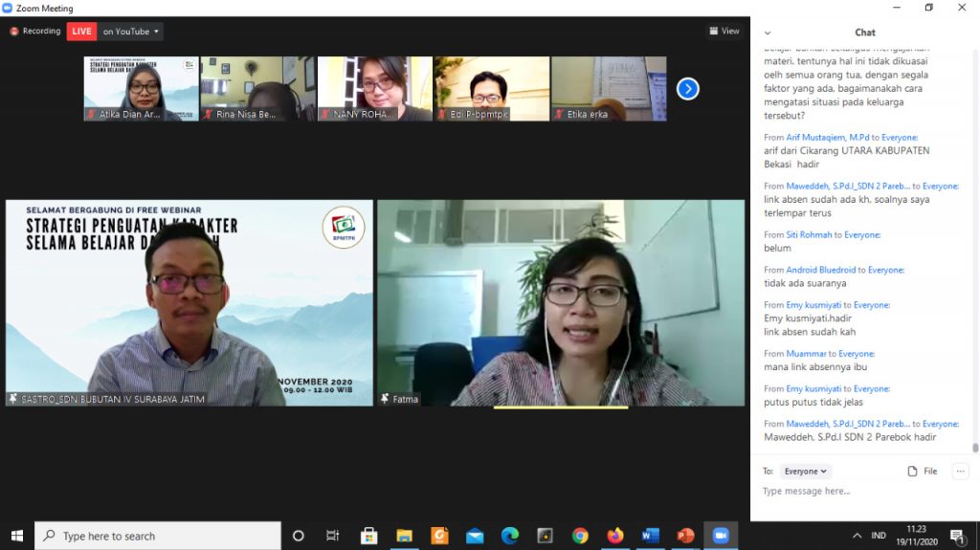Launch Microsoft Edge from the taskbar
This screenshot has height=550, width=980.
pos(510,536)
